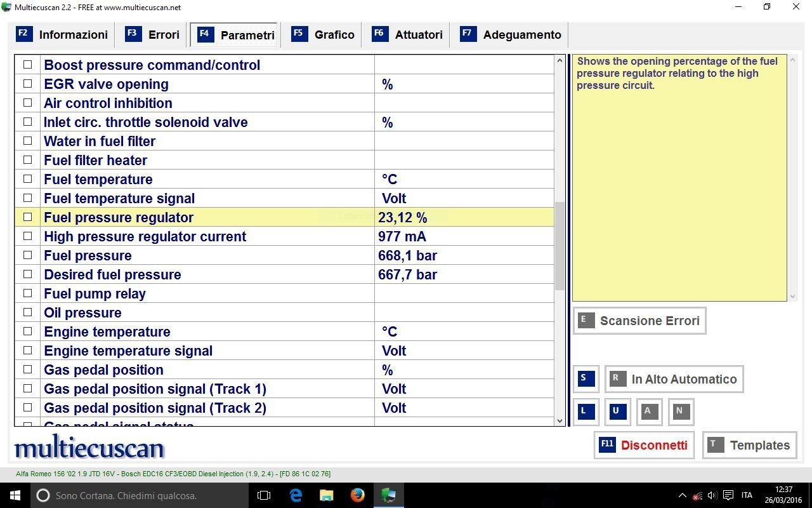Viewport: 812px width, 508px height.
Task: Tick the Fuel pressure checkbox
Action: (27, 255)
